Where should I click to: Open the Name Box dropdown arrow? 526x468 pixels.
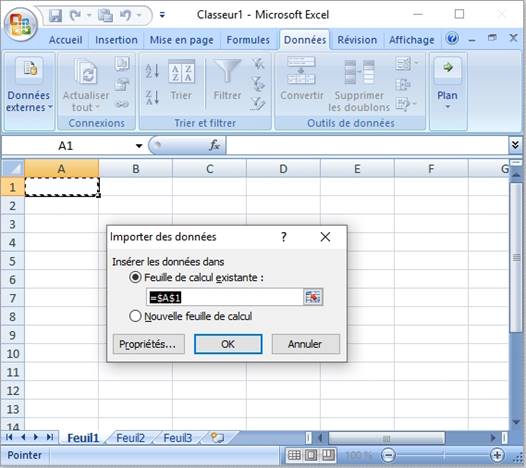click(139, 146)
